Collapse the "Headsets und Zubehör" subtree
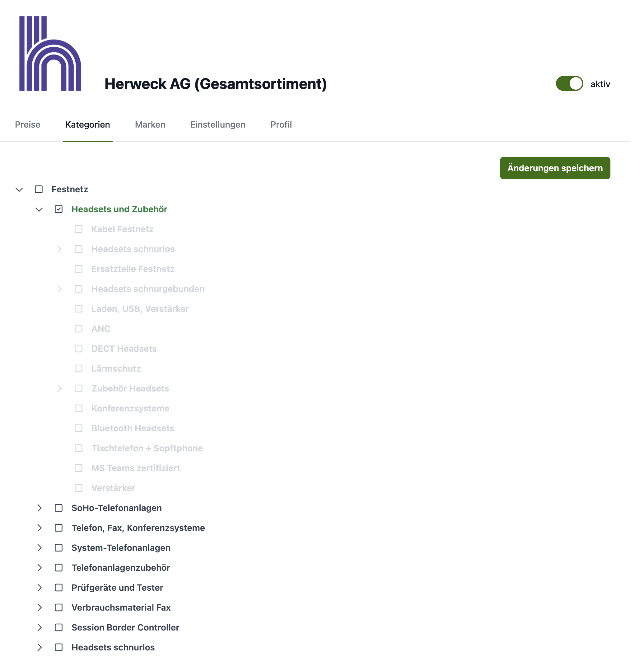Viewport: 644px width, 661px height. [x=39, y=209]
